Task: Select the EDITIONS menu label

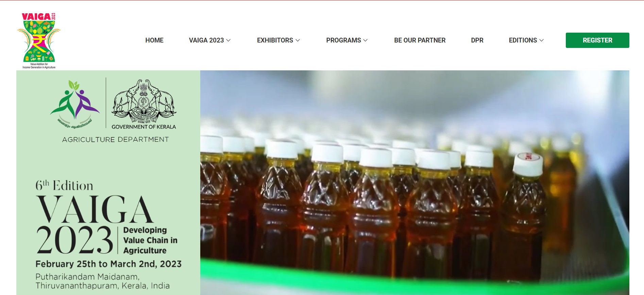Action: (523, 40)
